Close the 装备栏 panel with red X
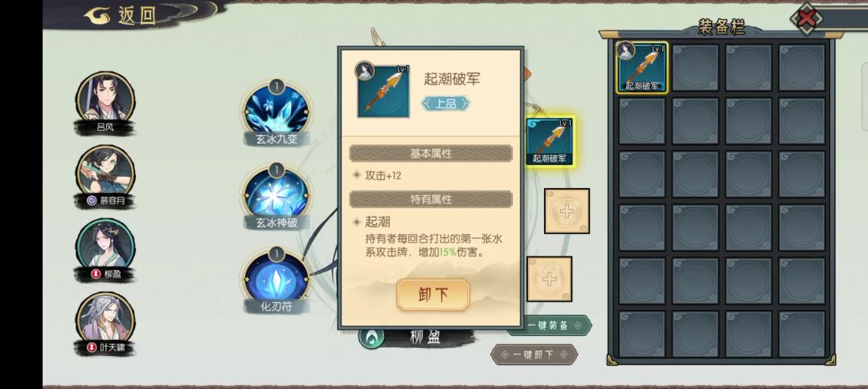The image size is (868, 389). [x=807, y=18]
